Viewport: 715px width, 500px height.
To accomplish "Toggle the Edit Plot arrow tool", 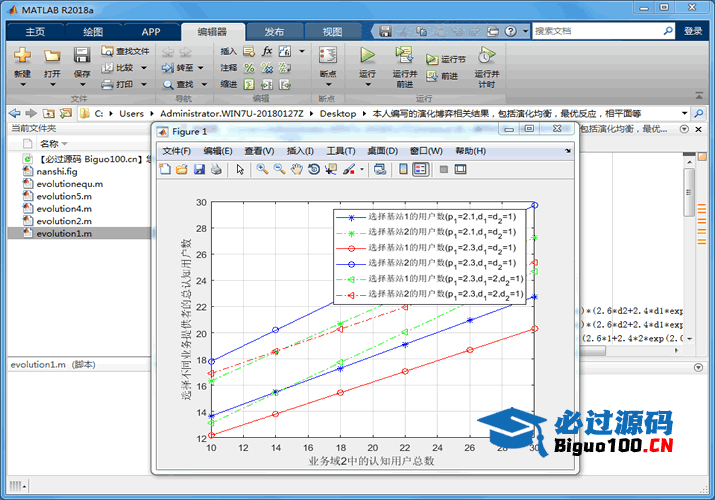I will click(x=240, y=170).
